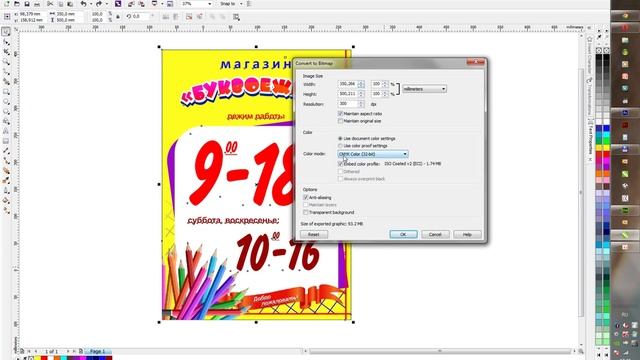This screenshot has height=360, width=640.
Task: Open the Color mode dropdown
Action: click(373, 154)
